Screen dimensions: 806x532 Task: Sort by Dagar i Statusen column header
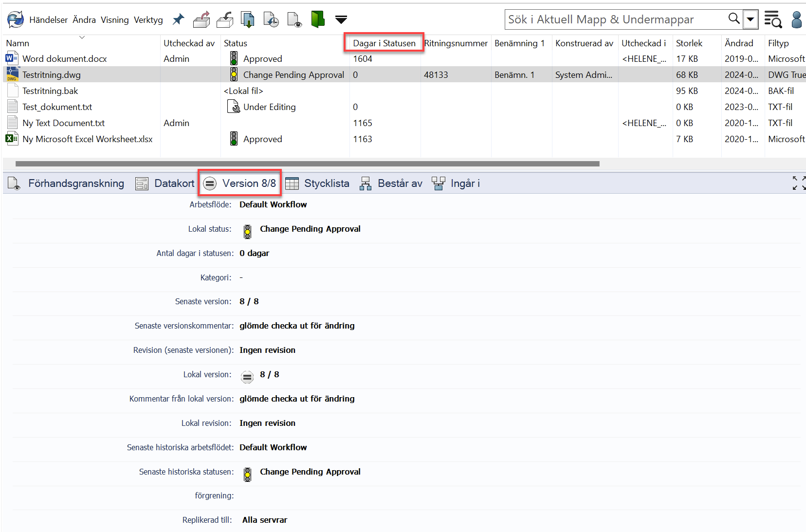coord(384,43)
